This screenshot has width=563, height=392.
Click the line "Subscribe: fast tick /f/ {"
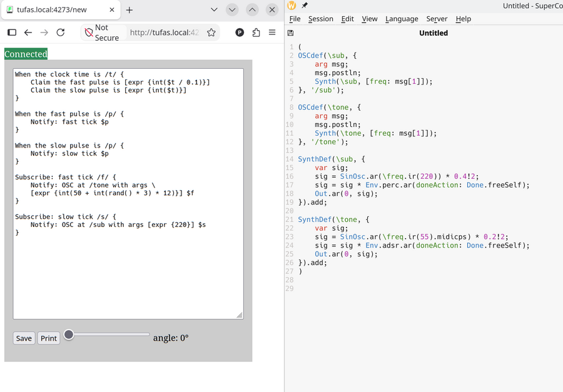pos(66,178)
